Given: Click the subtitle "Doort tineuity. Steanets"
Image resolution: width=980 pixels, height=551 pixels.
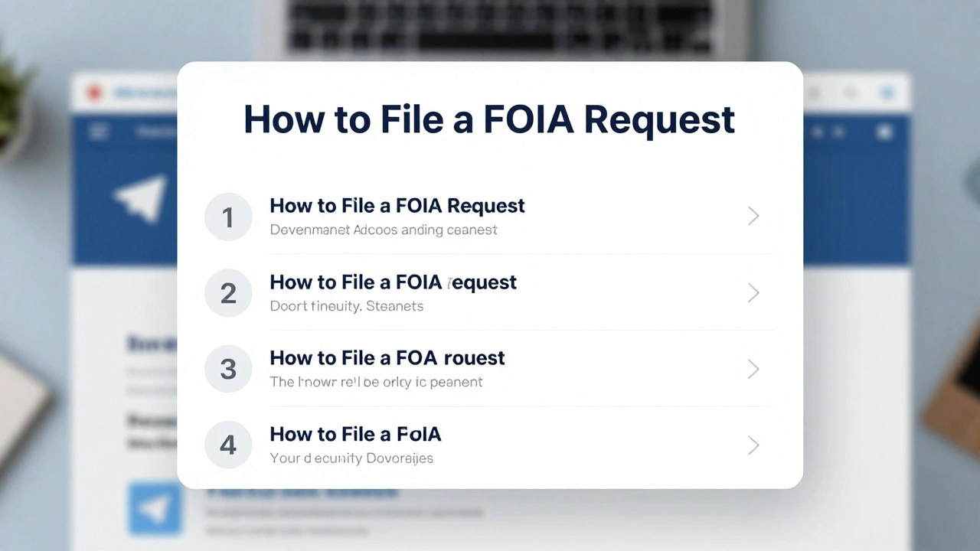Looking at the screenshot, I should coord(346,306).
